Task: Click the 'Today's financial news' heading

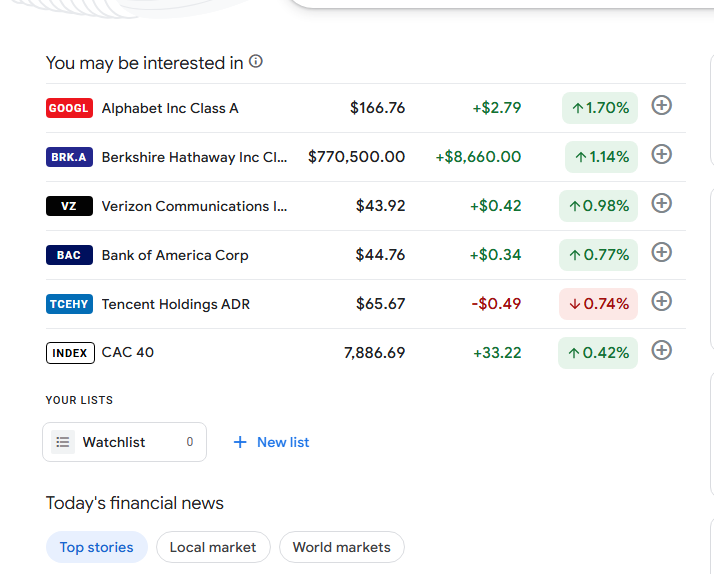Action: 135,503
